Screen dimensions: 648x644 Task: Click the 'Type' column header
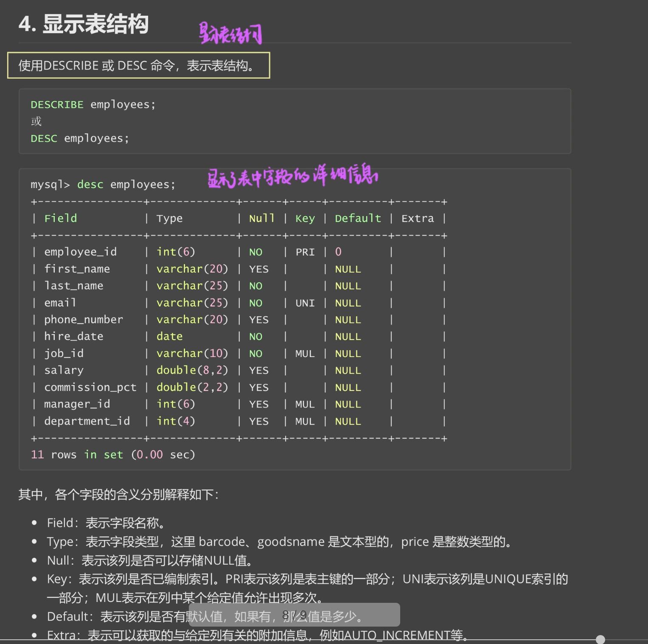169,218
